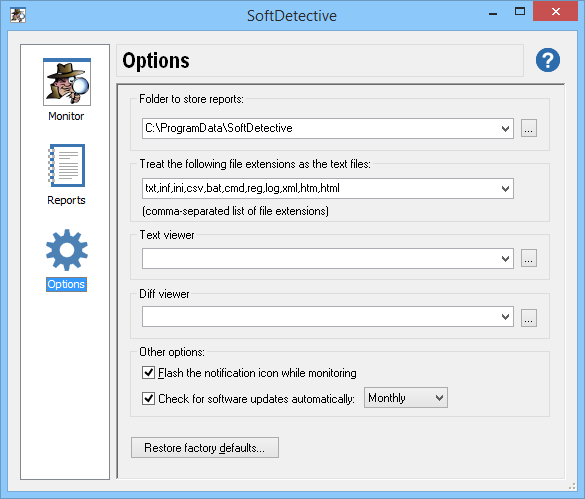
Task: Expand the file extensions dropdown list
Action: pos(505,188)
